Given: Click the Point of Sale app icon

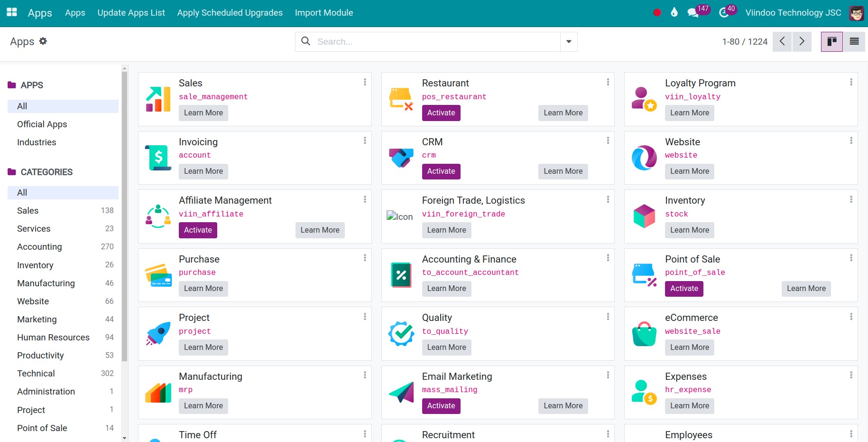Looking at the screenshot, I should pyautogui.click(x=644, y=275).
